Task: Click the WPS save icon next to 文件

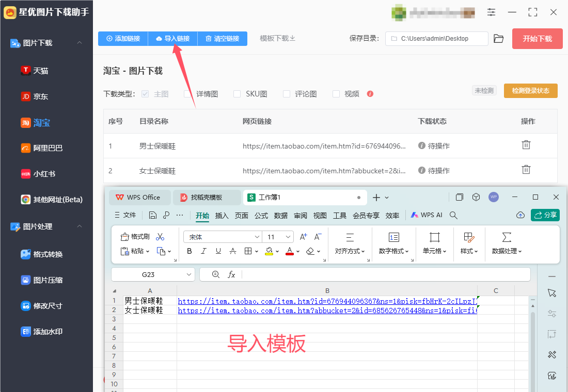Action: pyautogui.click(x=153, y=216)
